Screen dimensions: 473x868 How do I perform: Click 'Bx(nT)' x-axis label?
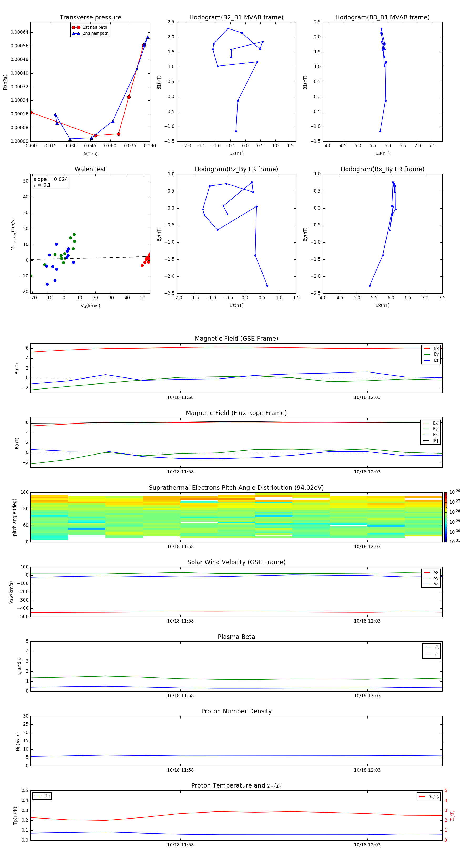pos(382,305)
